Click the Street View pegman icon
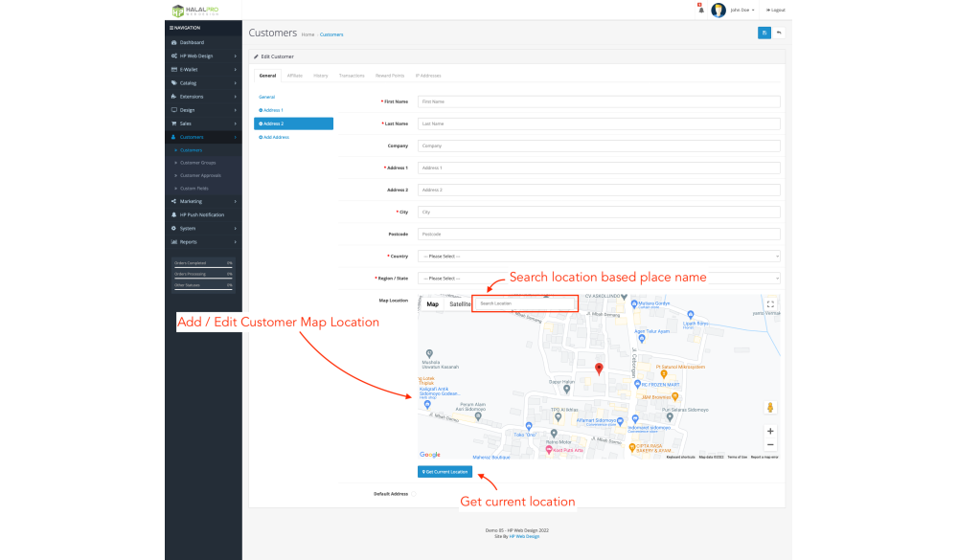Screen dimensions: 958x560 [770, 408]
